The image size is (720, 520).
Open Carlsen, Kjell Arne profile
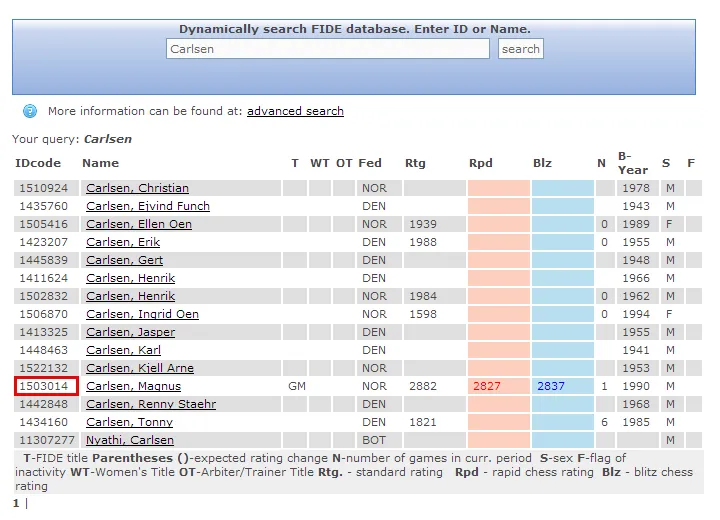(140, 368)
